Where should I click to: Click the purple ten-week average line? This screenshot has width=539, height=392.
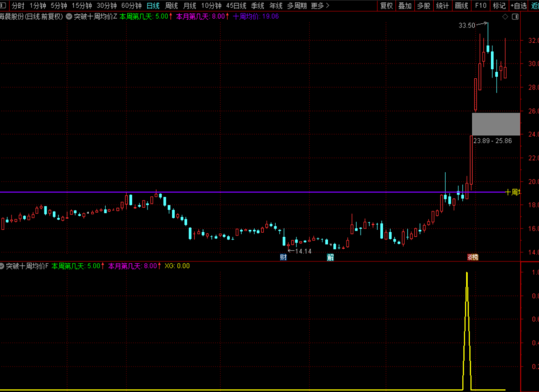click(241, 192)
